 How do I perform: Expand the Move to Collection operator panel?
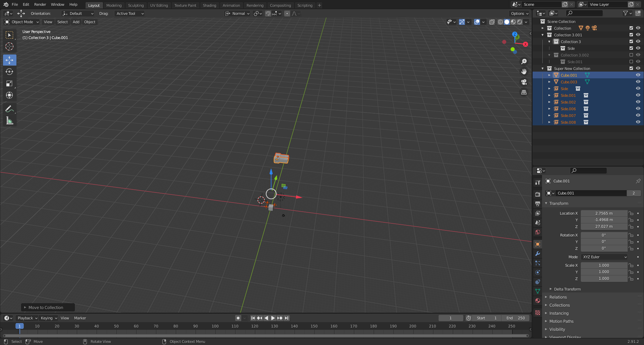[x=48, y=307]
